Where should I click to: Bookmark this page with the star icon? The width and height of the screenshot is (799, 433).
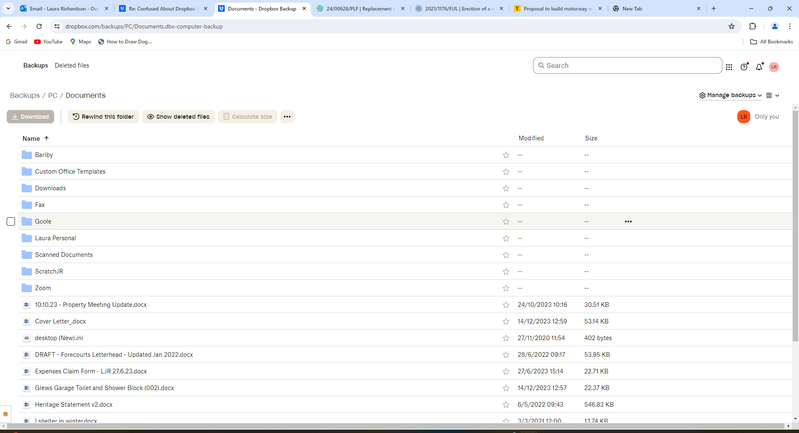(x=732, y=27)
